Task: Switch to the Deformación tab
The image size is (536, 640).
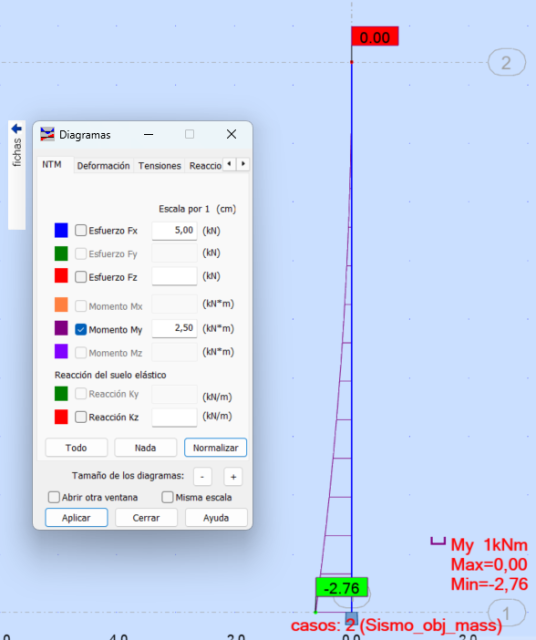Action: pyautogui.click(x=103, y=166)
